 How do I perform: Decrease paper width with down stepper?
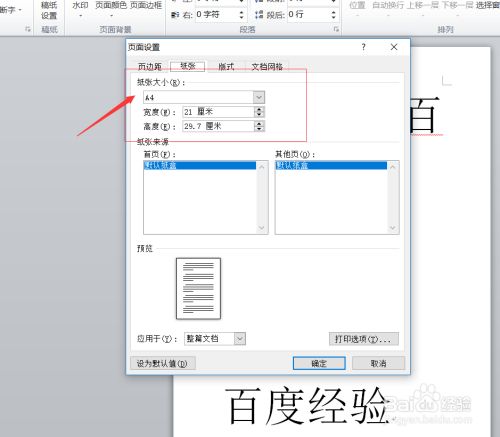[259, 114]
